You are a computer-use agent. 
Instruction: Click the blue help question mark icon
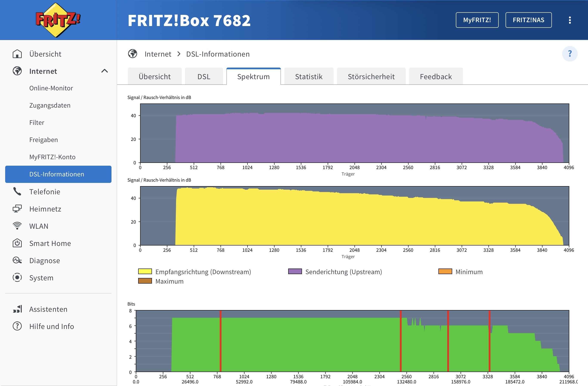coord(569,54)
